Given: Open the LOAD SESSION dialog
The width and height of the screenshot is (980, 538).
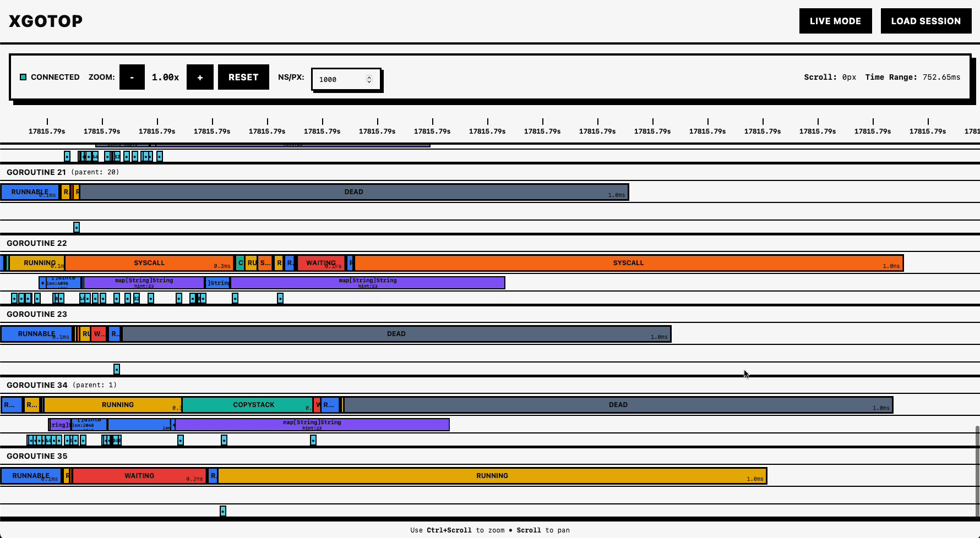Looking at the screenshot, I should (x=925, y=21).
